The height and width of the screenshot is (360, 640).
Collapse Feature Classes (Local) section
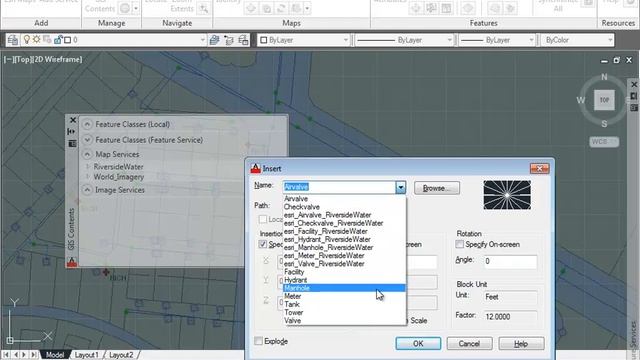click(x=87, y=124)
